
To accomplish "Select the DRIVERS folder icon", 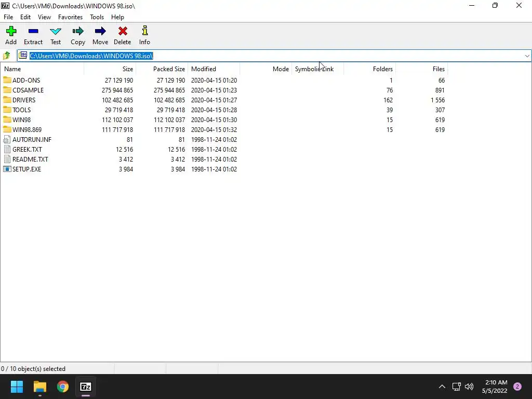I will tap(7, 100).
